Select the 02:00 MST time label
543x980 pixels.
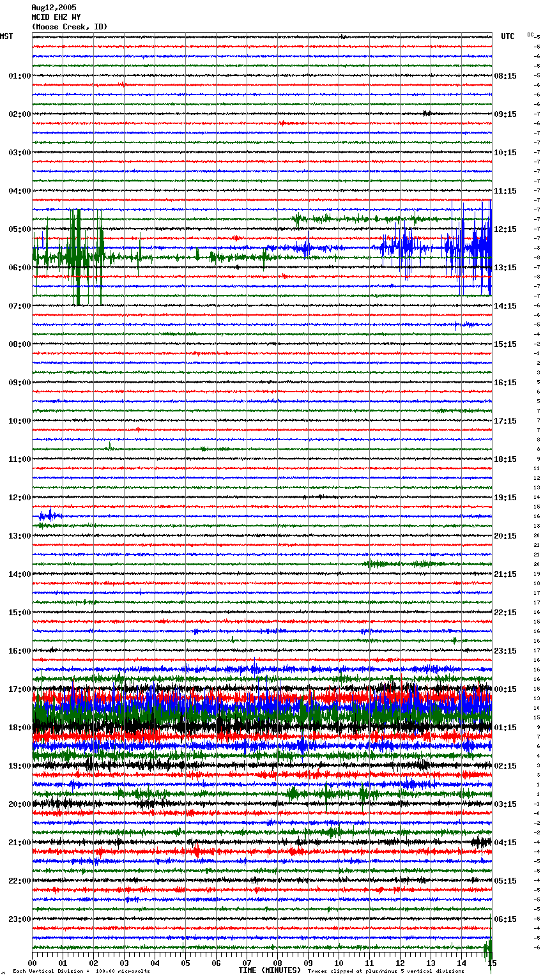20,114
